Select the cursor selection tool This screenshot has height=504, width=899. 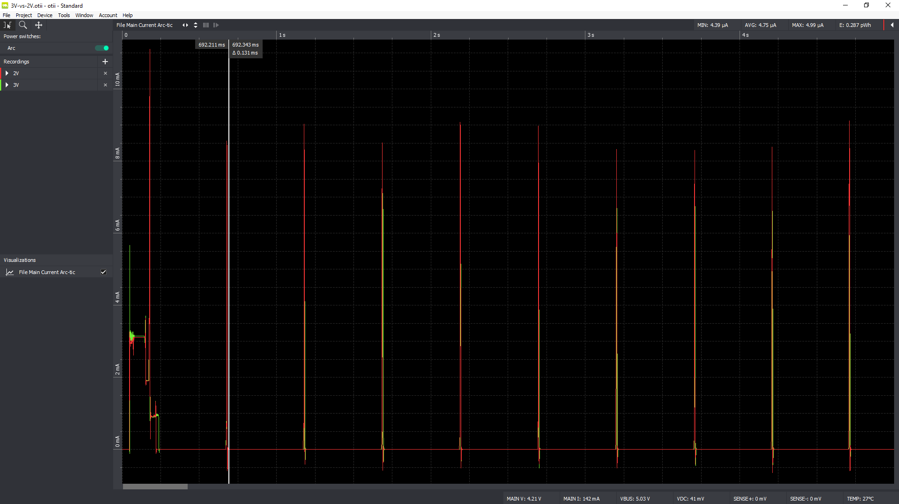tap(7, 25)
